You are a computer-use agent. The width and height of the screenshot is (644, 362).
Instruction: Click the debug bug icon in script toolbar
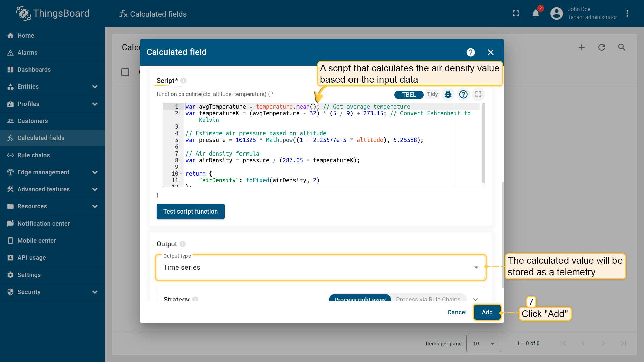click(448, 95)
